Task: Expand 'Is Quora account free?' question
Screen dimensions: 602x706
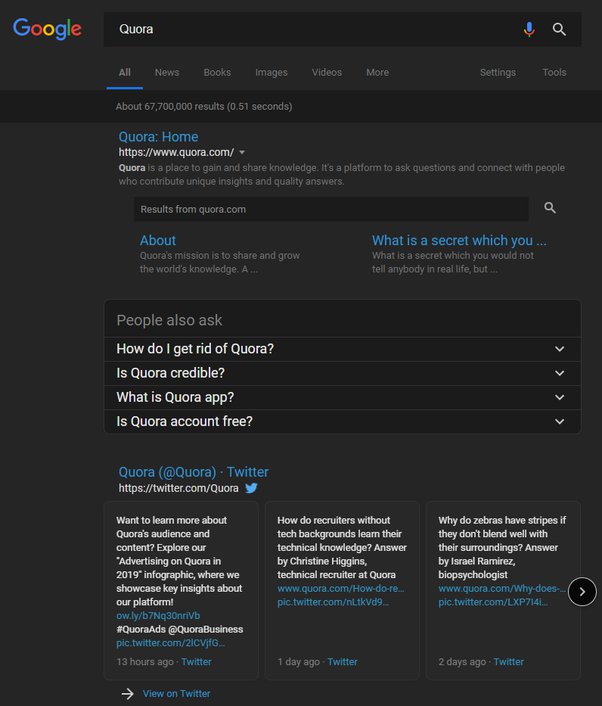Action: (x=342, y=421)
